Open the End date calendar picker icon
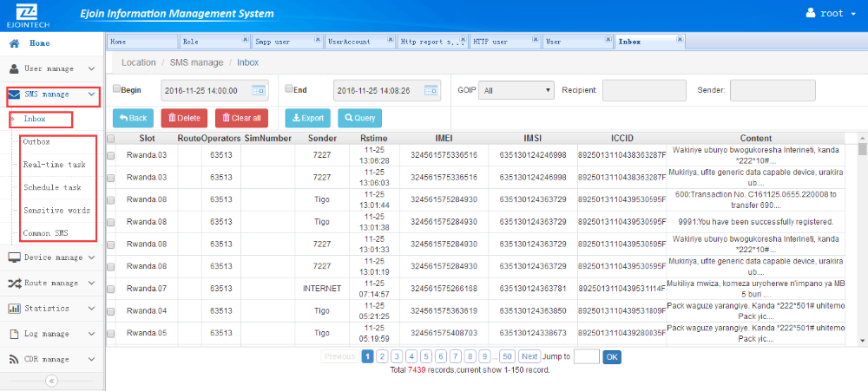The image size is (868, 391). coord(431,91)
